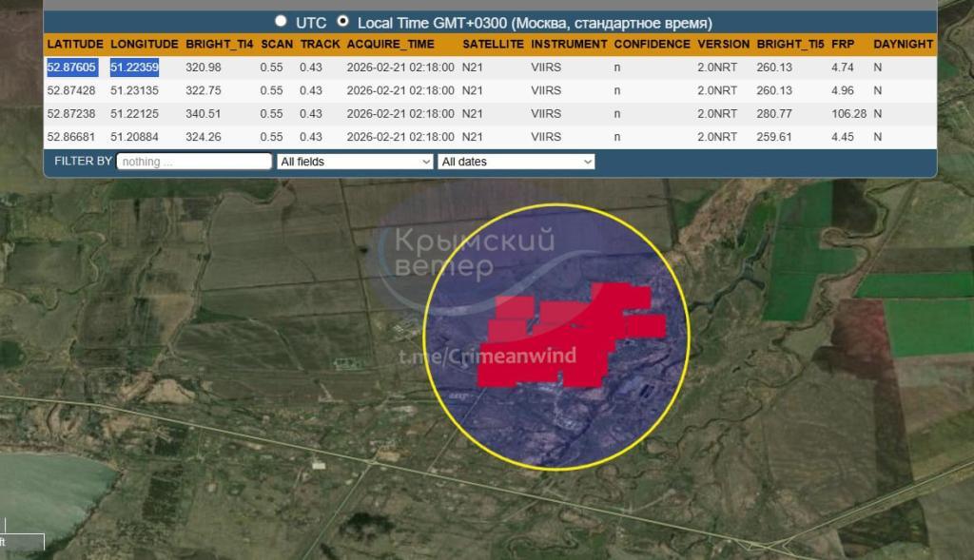This screenshot has width=974, height=560.
Task: Select the highlighted longitude cell 51.22359
Action: (x=134, y=68)
